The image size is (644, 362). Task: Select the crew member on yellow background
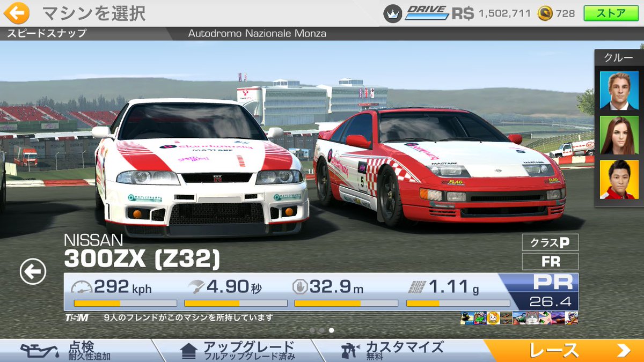click(619, 180)
